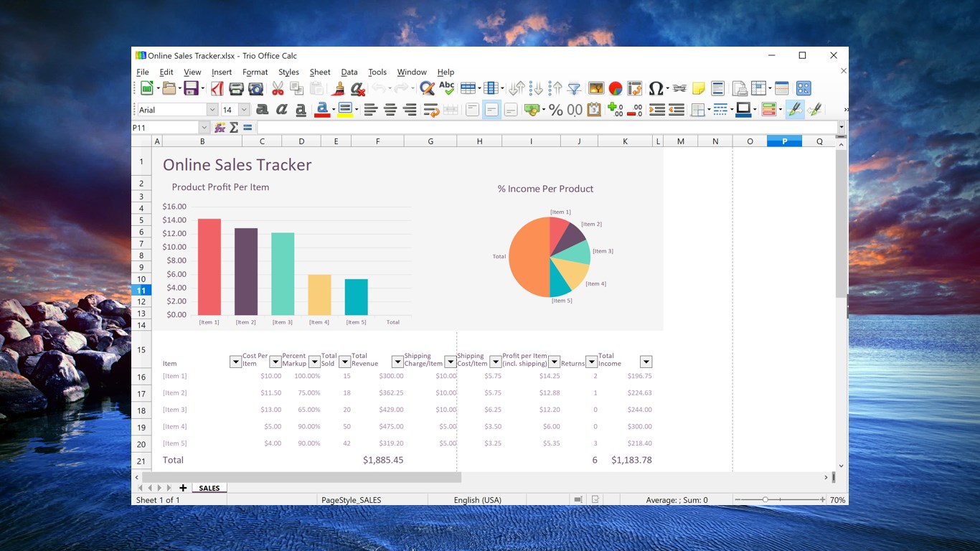Open the Cost Per Item filter dropdown
This screenshot has width=980, height=551.
pos(275,362)
